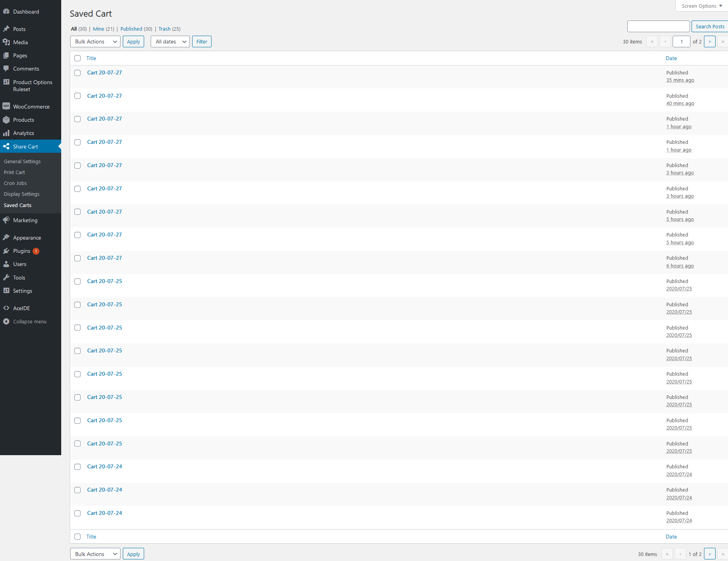Expand the Screen Options panel
This screenshot has width=728, height=561.
tap(701, 6)
